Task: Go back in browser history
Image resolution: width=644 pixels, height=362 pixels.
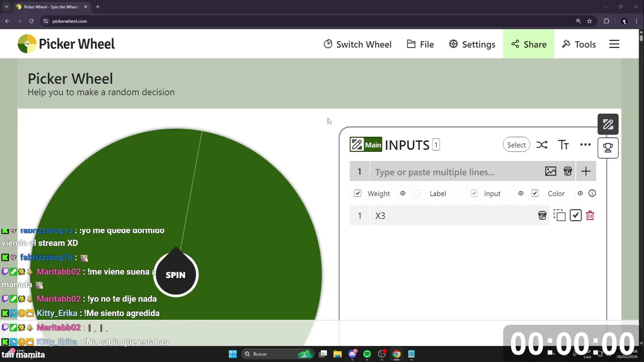Action: tap(7, 21)
